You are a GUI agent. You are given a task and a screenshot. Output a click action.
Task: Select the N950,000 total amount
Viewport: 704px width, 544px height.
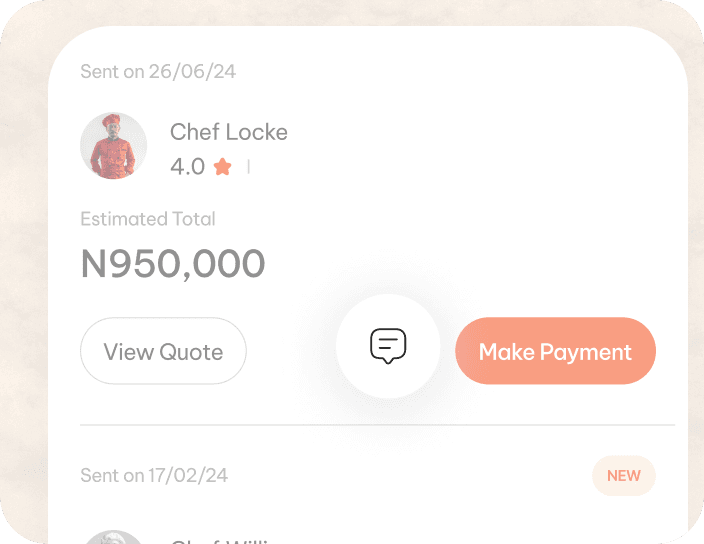[172, 263]
